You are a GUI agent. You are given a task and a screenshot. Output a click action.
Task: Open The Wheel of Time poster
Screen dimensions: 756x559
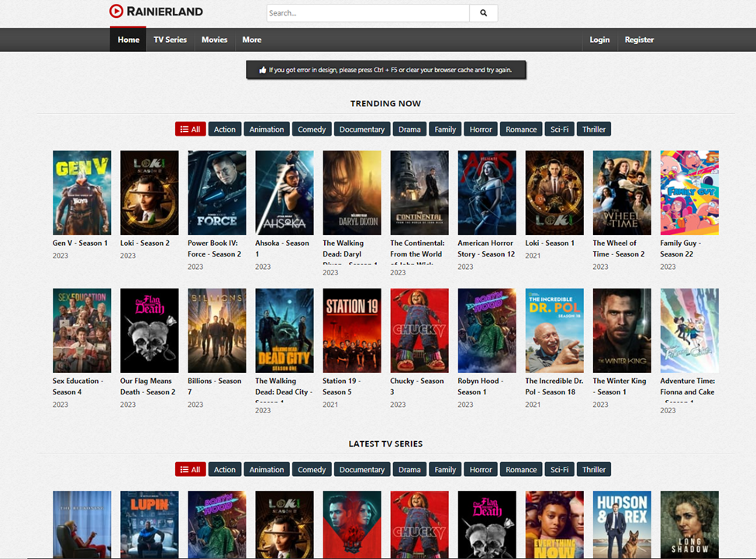(622, 193)
